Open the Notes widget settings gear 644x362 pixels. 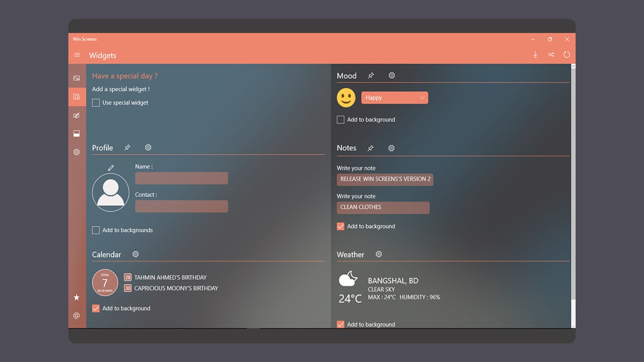tap(391, 148)
